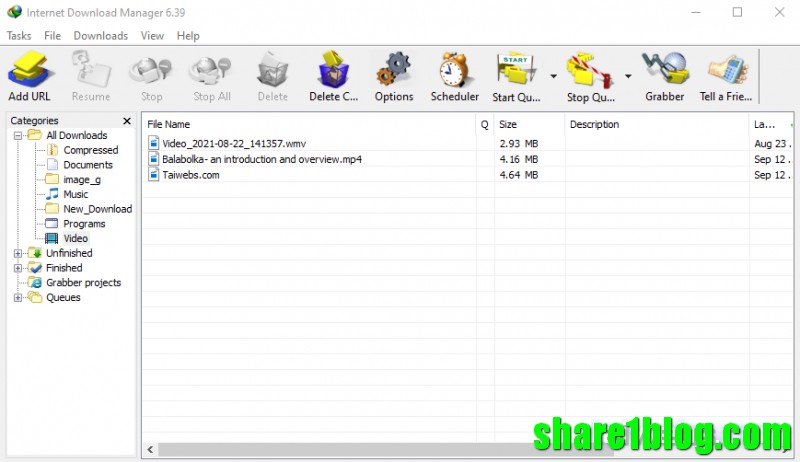Click the Start Queue icon
Screen dimensions: 800x462
(x=516, y=69)
